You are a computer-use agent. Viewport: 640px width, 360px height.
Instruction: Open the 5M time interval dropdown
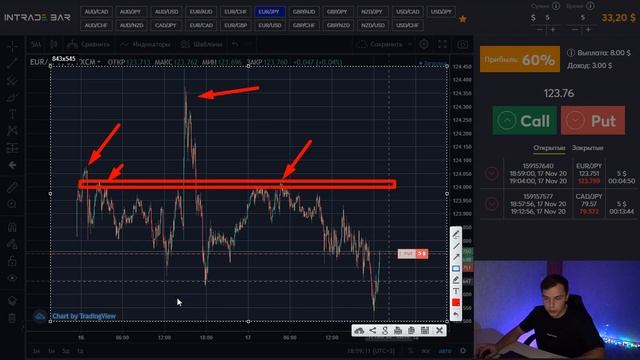tap(36, 44)
